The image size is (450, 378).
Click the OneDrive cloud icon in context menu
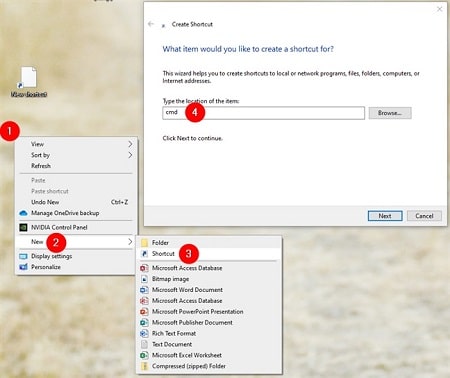[23, 213]
